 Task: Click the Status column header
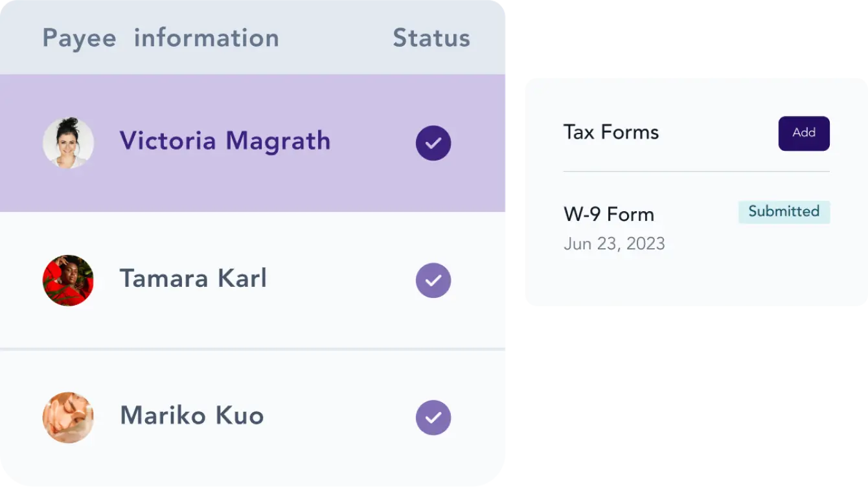[431, 38]
